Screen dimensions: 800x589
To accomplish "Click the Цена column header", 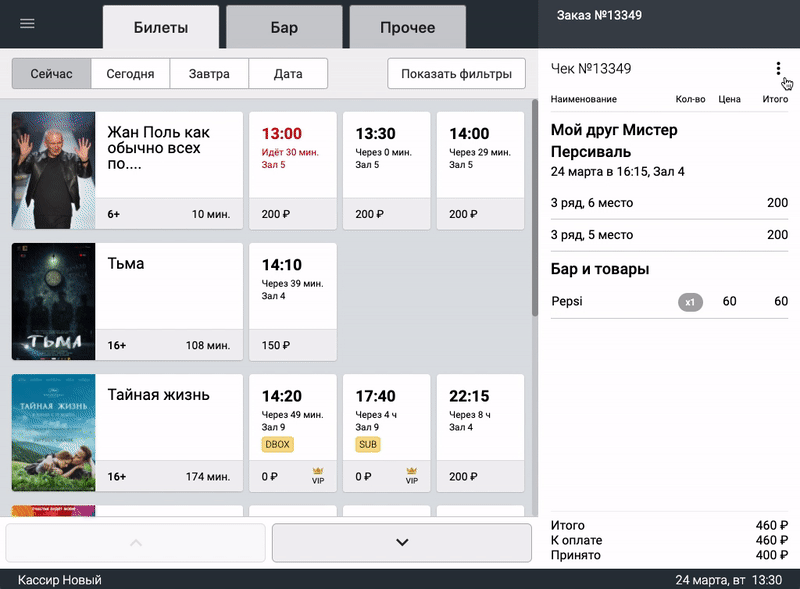I will pyautogui.click(x=730, y=99).
